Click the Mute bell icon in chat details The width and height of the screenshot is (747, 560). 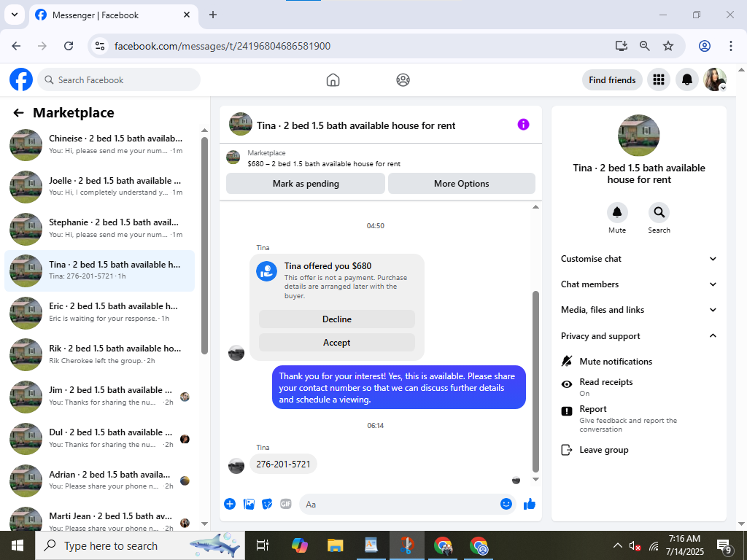point(617,212)
